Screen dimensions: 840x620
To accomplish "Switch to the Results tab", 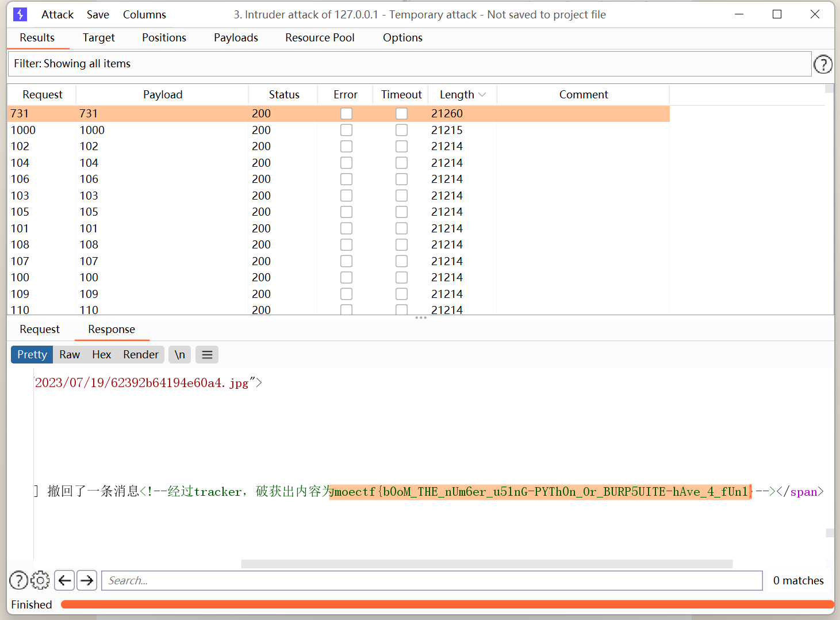I will [x=37, y=38].
